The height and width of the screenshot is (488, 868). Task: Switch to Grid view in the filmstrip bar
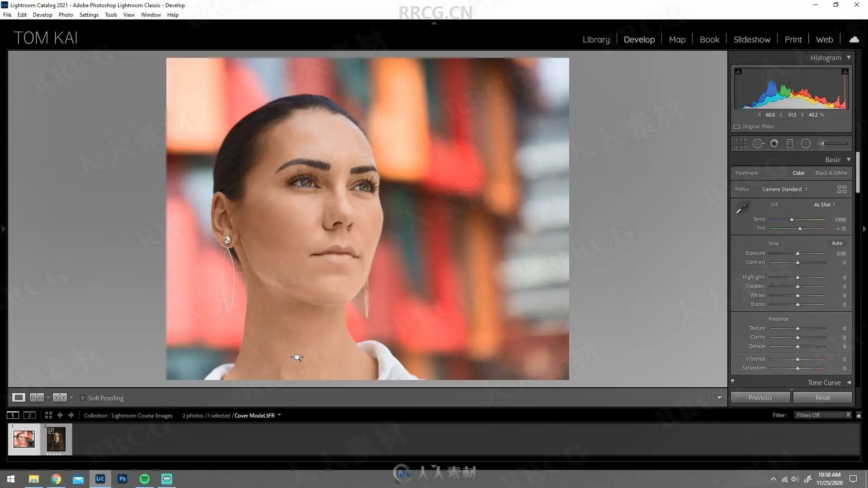tap(48, 415)
